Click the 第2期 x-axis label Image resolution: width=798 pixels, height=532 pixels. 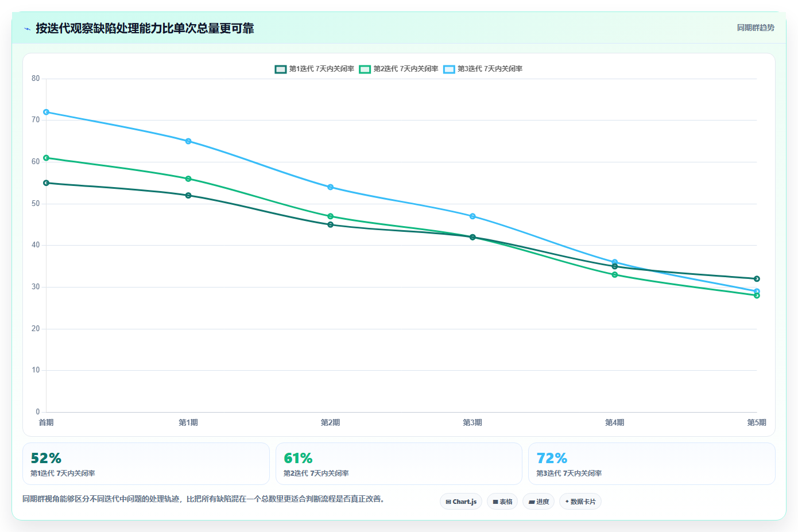tap(331, 422)
